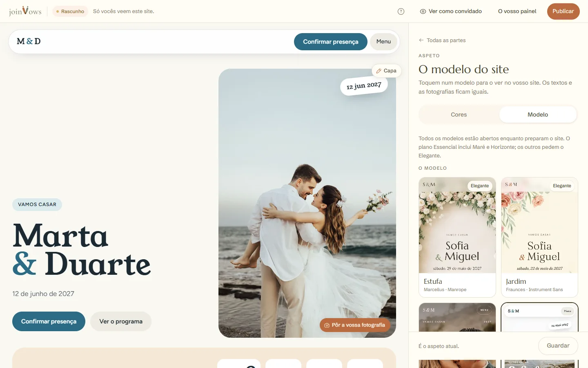Switch to the Cores tab
588x368 pixels.
pyautogui.click(x=459, y=114)
